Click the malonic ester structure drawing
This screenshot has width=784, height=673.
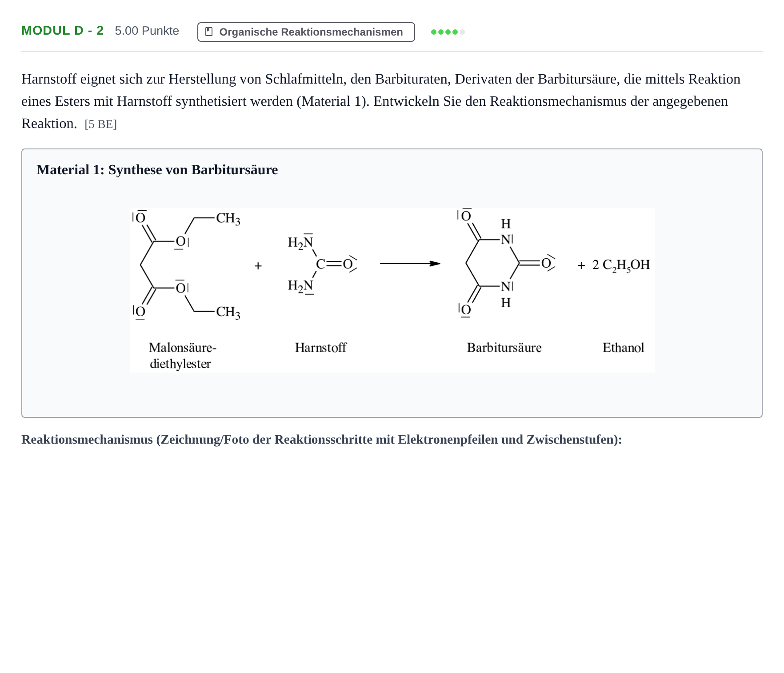(x=187, y=265)
